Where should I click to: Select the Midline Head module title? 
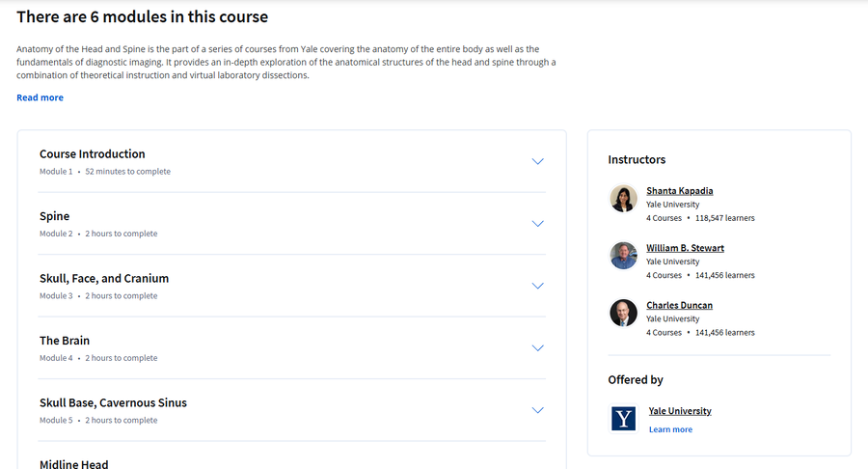[73, 464]
